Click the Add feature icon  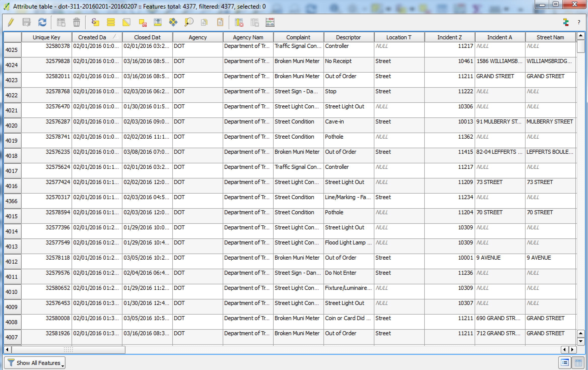point(61,22)
